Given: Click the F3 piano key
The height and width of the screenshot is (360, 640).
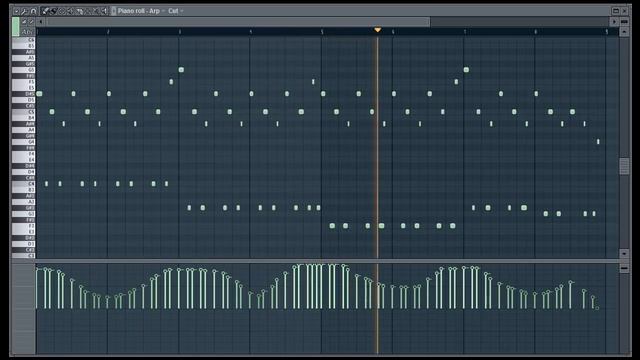Looking at the screenshot, I should pyautogui.click(x=23, y=226).
